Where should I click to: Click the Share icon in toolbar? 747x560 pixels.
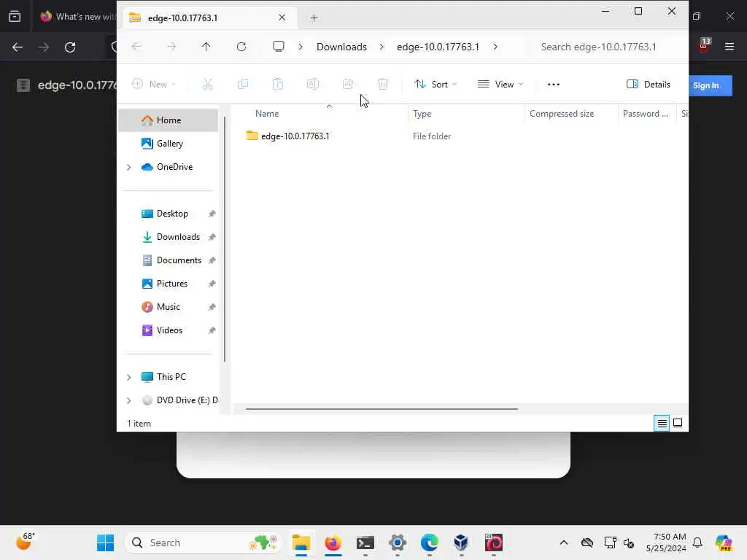348,85
